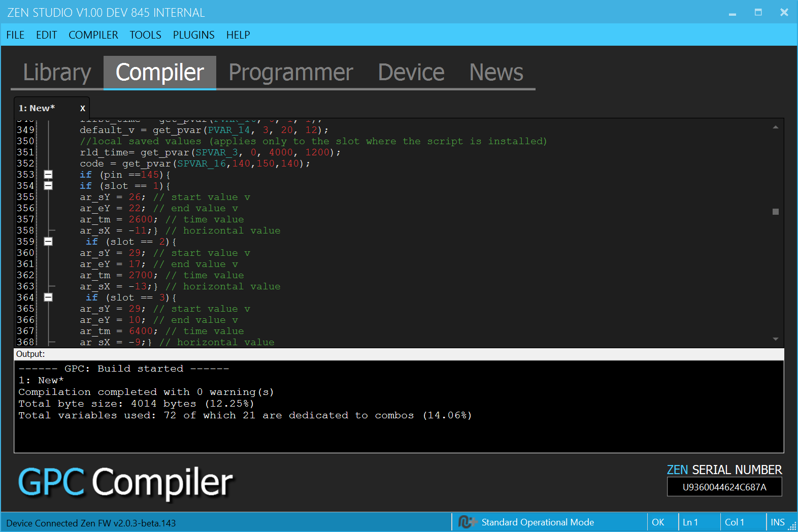The width and height of the screenshot is (798, 532).
Task: Click the window resize grip icon
Action: [792, 526]
